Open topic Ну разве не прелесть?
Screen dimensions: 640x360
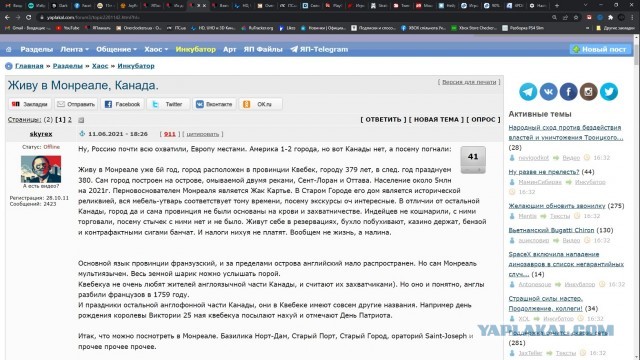544,172
